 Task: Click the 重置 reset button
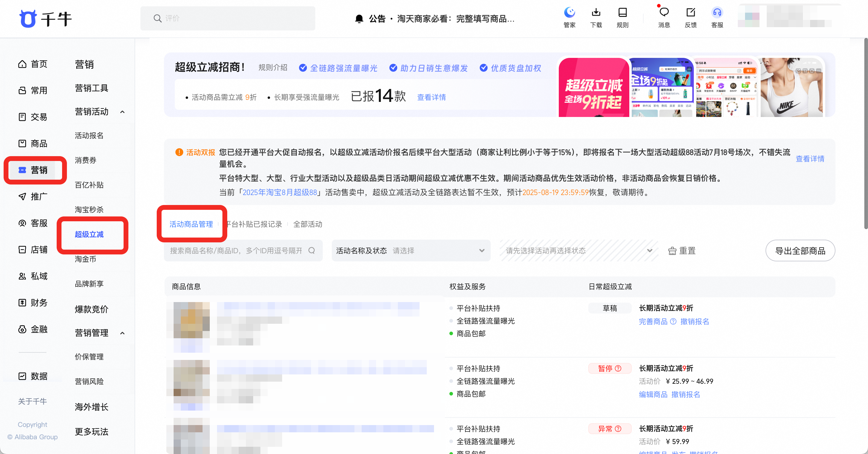pos(682,251)
